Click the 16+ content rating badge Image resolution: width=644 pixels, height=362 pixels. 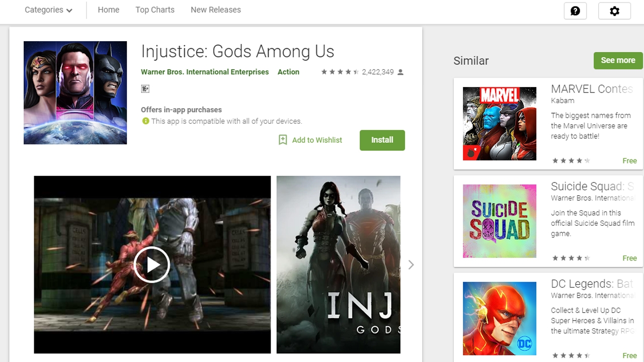pos(145,89)
